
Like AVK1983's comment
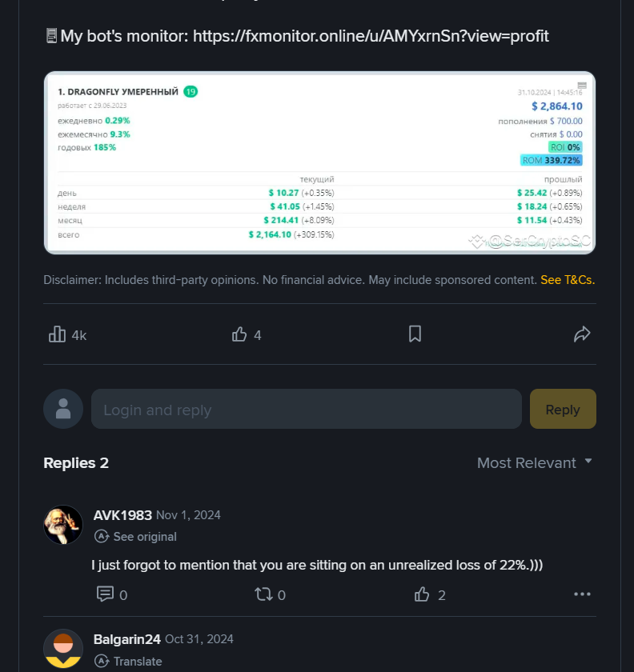422,594
